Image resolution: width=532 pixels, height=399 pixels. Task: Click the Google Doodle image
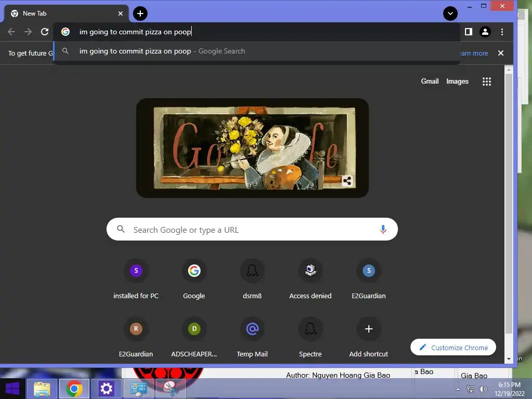tap(252, 148)
